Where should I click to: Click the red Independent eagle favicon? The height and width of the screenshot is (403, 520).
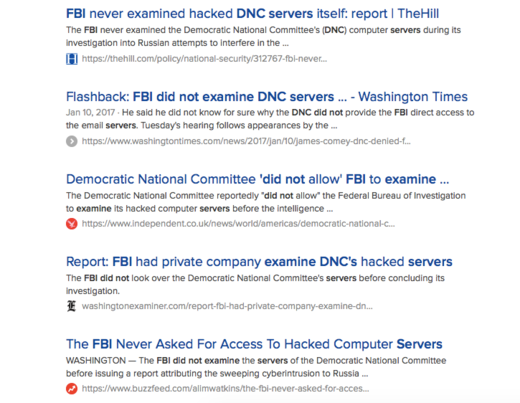coord(72,224)
